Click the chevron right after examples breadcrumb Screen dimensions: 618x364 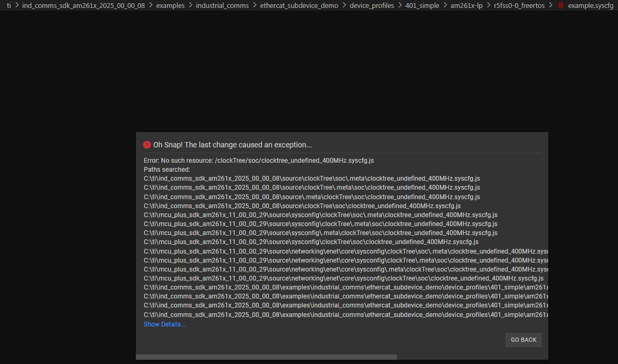point(190,5)
